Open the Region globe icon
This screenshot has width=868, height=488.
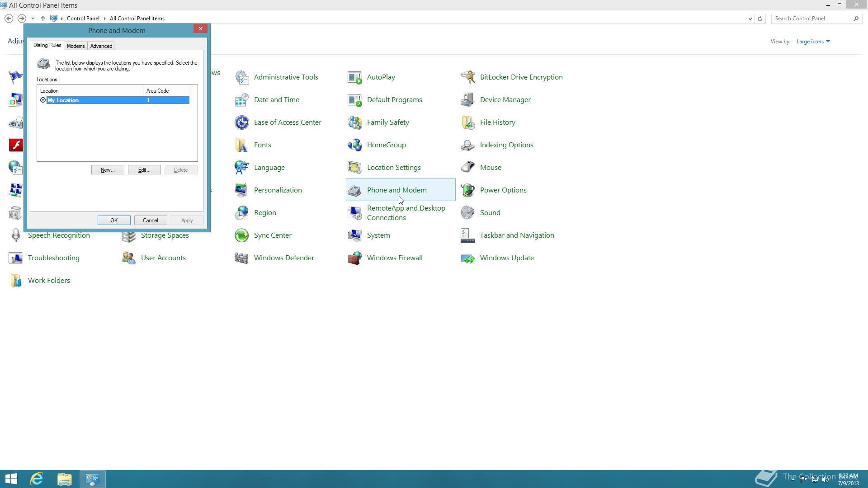242,213
